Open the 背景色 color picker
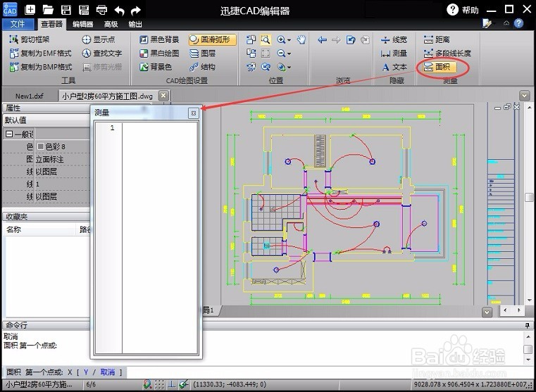 (x=156, y=67)
